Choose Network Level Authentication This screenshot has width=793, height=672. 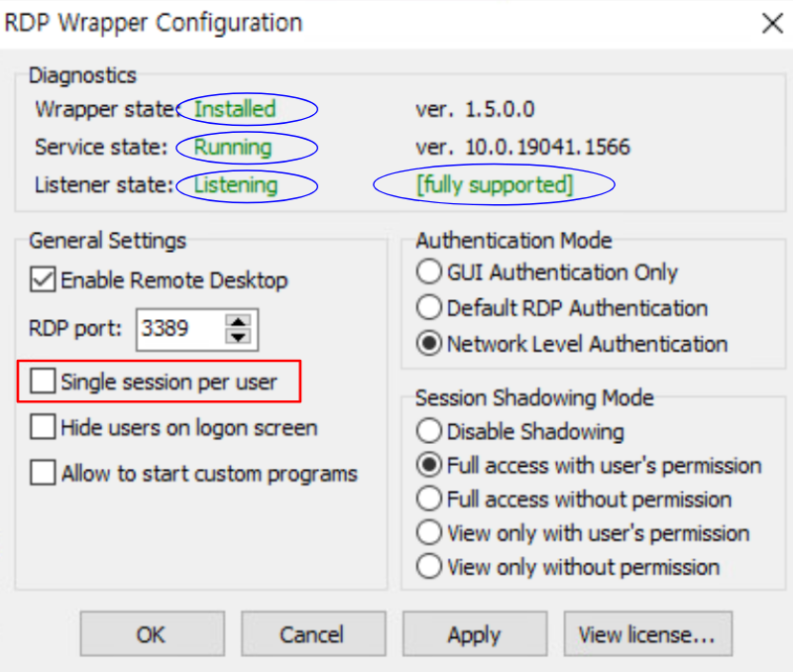coord(429,343)
